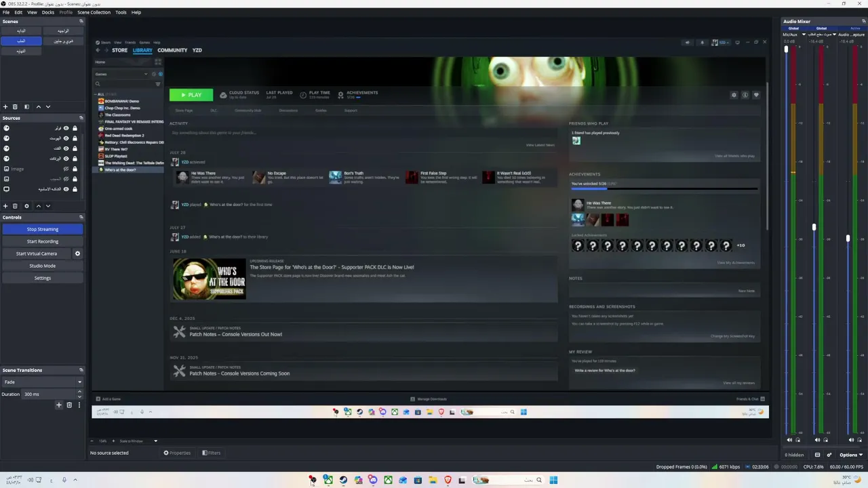The image size is (868, 488).
Task: Click the Stop Streaming button
Action: point(43,229)
